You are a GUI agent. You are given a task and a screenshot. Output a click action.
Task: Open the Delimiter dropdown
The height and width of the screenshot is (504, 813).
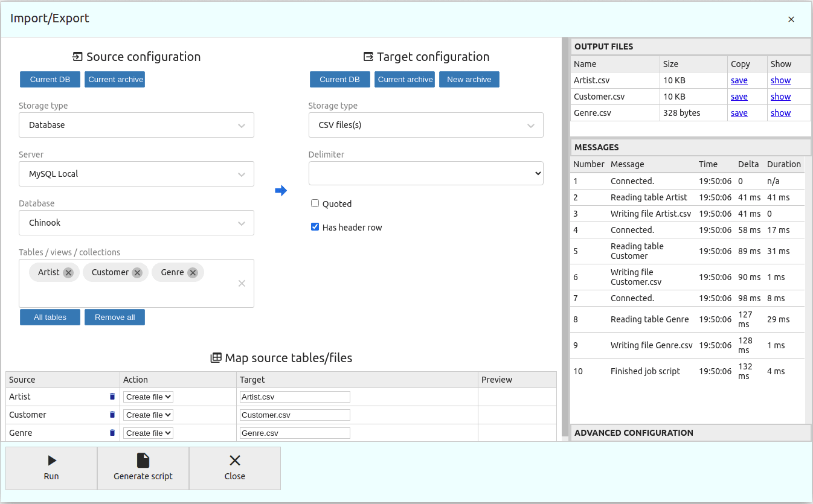pos(426,173)
